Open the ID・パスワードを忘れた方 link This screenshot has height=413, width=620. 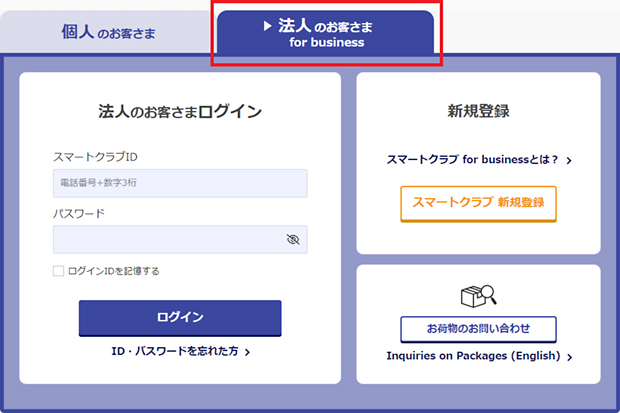click(181, 351)
